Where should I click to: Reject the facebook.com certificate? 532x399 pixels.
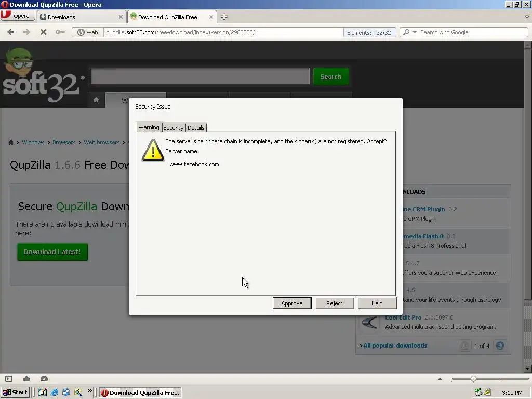(334, 303)
